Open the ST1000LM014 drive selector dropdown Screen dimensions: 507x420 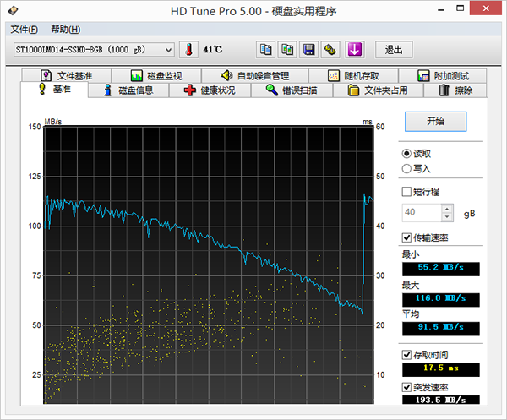pyautogui.click(x=94, y=50)
